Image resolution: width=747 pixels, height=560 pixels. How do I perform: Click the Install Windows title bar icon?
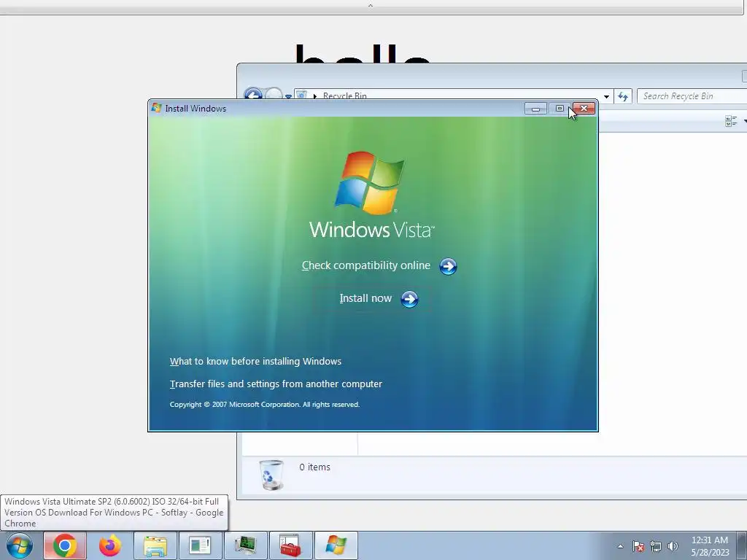pyautogui.click(x=156, y=108)
